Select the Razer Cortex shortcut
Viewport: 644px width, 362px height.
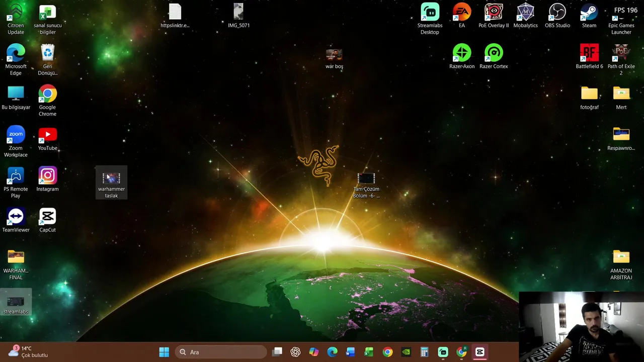coord(494,57)
